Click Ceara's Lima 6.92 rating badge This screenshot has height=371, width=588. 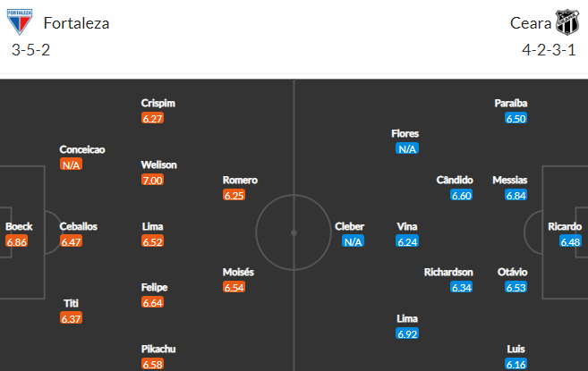click(407, 333)
